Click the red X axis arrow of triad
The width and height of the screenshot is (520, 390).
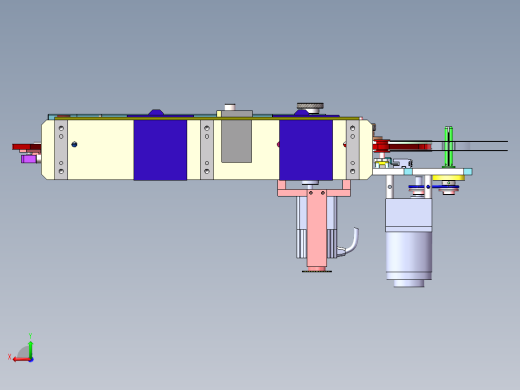click(x=21, y=360)
